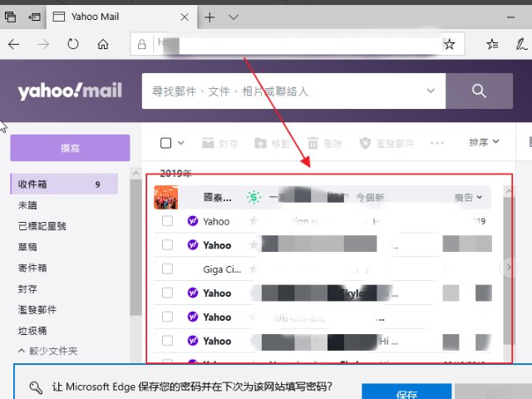The image size is (532, 399).
Task: Click the Yahoo Mail logo
Action: coord(70,91)
